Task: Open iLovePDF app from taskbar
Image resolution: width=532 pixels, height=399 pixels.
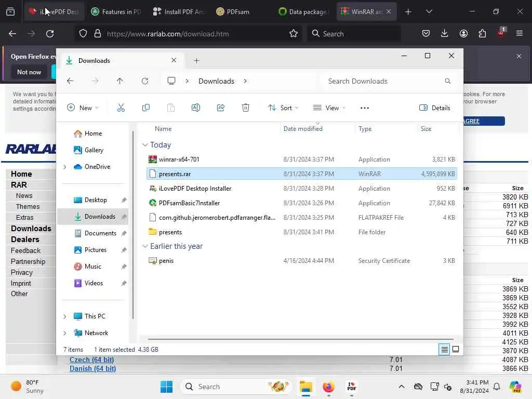Action: pyautogui.click(x=352, y=387)
